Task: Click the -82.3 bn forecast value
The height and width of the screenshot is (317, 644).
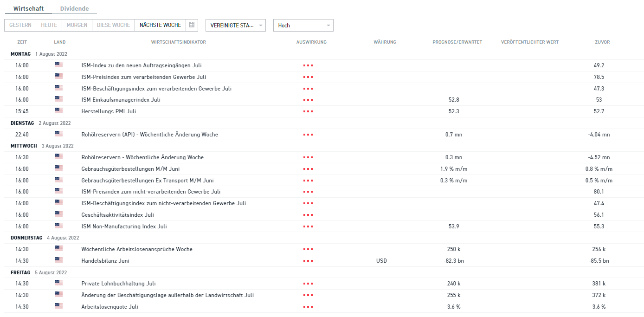Action: [x=454, y=261]
